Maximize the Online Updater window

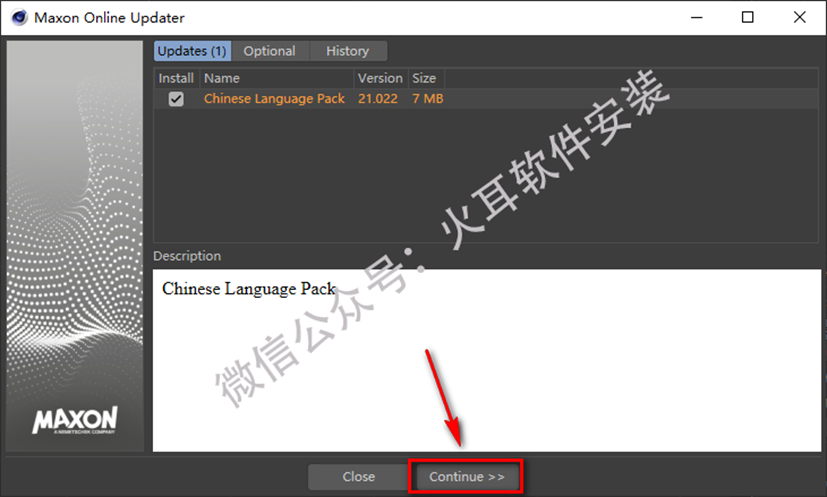click(748, 17)
